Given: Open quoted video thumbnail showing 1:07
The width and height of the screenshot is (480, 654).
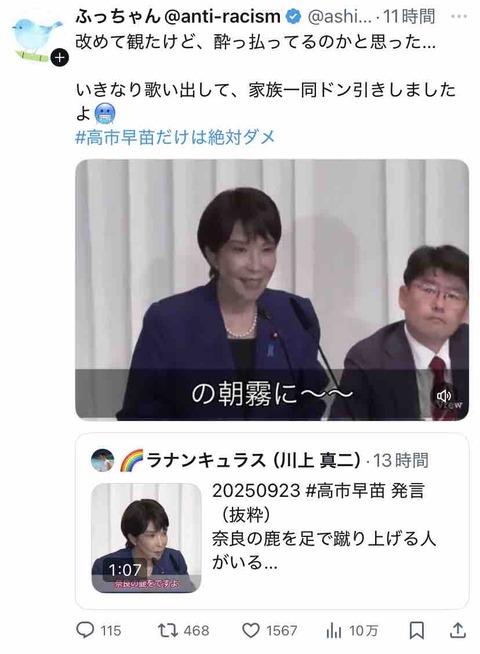Looking at the screenshot, I should [146, 538].
